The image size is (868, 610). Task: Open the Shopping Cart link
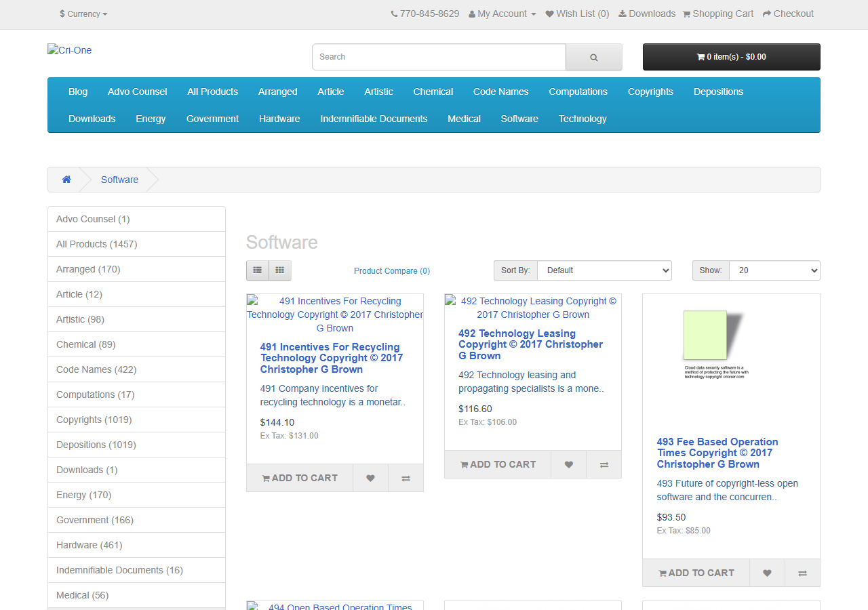(717, 14)
